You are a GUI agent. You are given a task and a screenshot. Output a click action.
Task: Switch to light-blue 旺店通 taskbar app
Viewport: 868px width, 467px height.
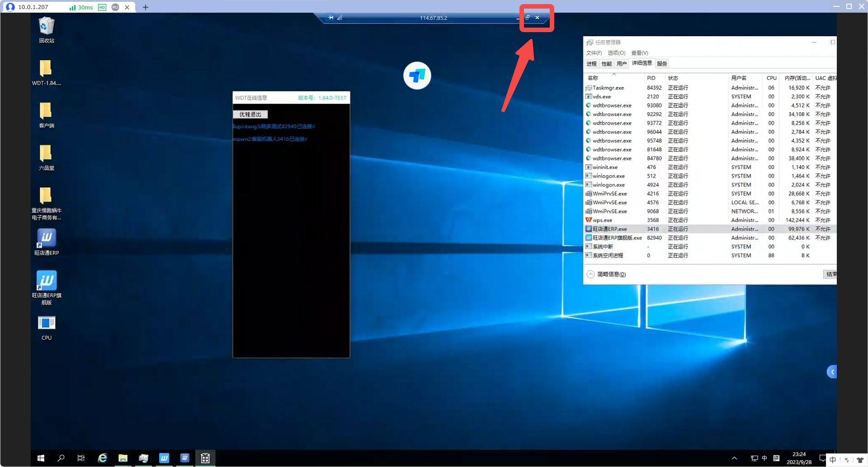[x=164, y=458]
